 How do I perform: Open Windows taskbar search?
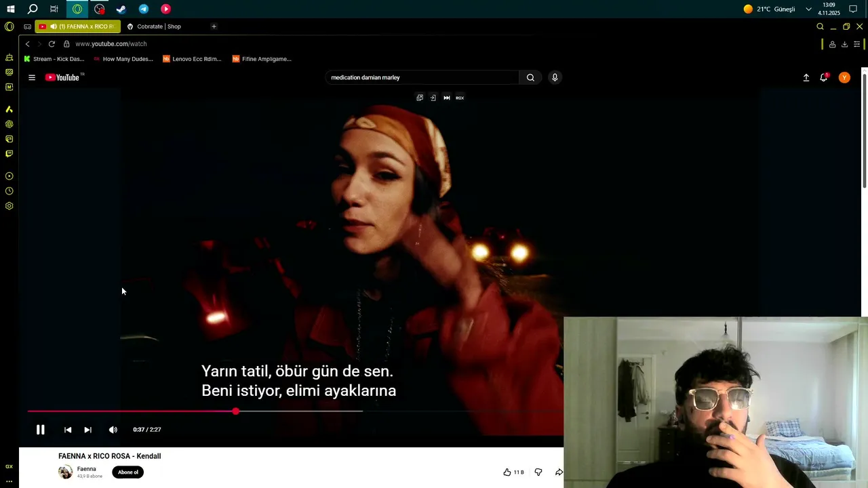point(33,9)
